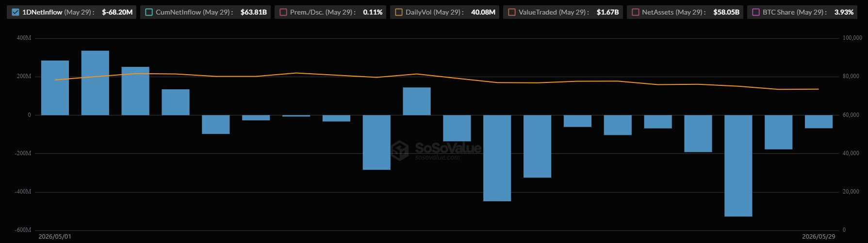Uncheck the 1DNetInflow series checkbox
This screenshot has width=868, height=243.
[x=16, y=12]
